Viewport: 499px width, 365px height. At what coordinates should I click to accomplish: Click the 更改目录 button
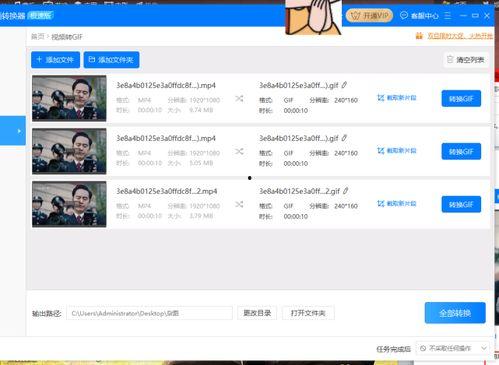pos(257,313)
